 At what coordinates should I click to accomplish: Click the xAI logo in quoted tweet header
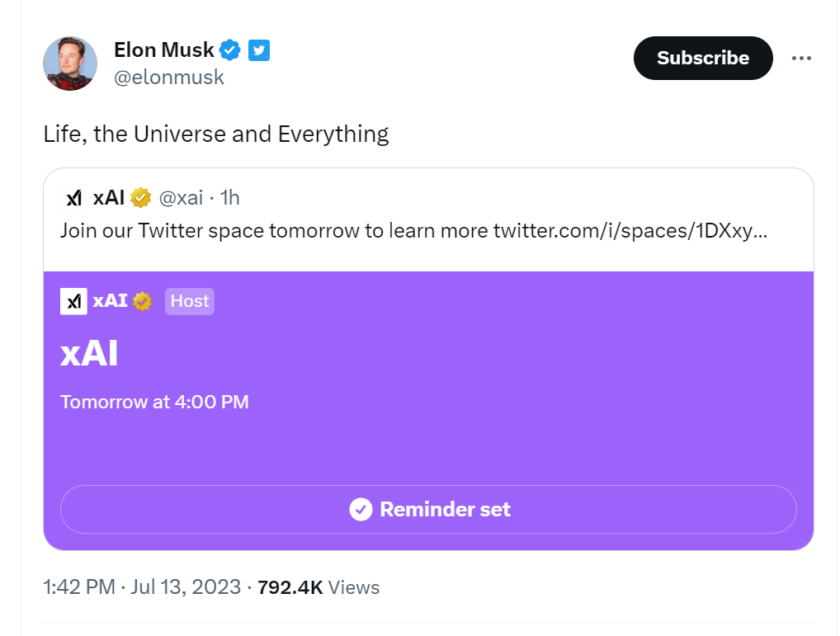tap(73, 198)
